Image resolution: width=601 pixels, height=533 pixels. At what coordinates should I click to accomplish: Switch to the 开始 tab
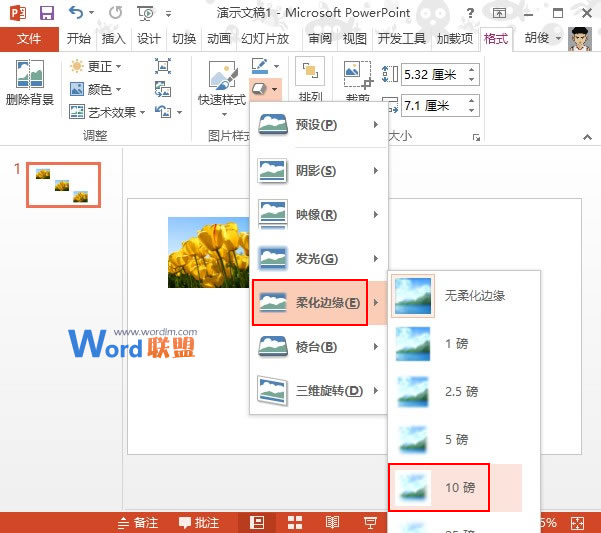tap(79, 38)
